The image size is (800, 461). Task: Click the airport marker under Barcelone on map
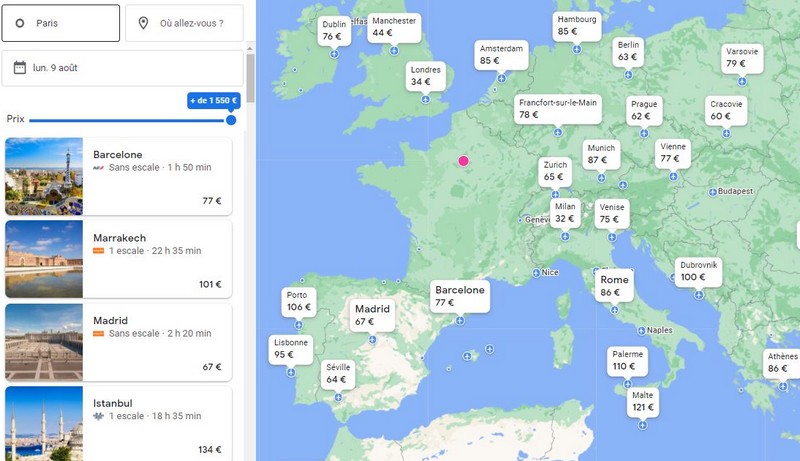tap(460, 321)
